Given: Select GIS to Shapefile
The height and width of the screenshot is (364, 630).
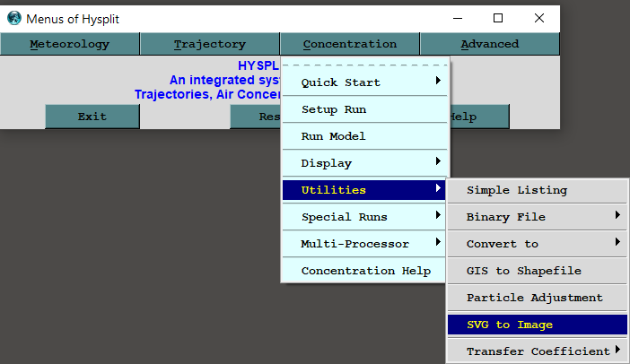Looking at the screenshot, I should 538,271.
